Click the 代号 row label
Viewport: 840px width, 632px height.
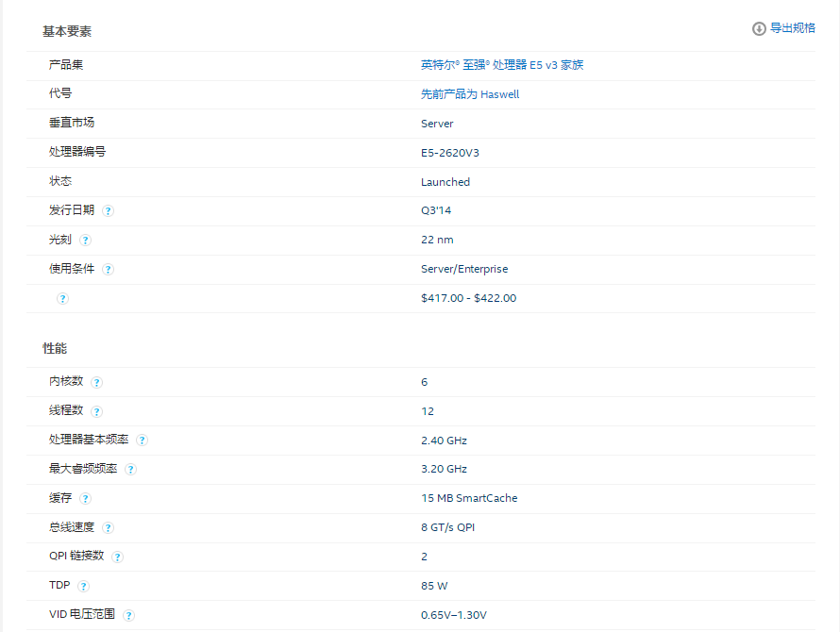point(60,93)
